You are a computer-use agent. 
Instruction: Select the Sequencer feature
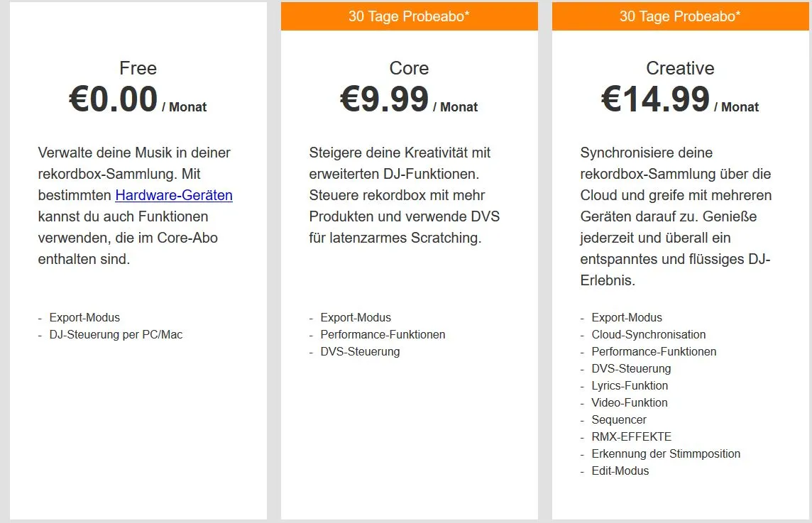(619, 419)
